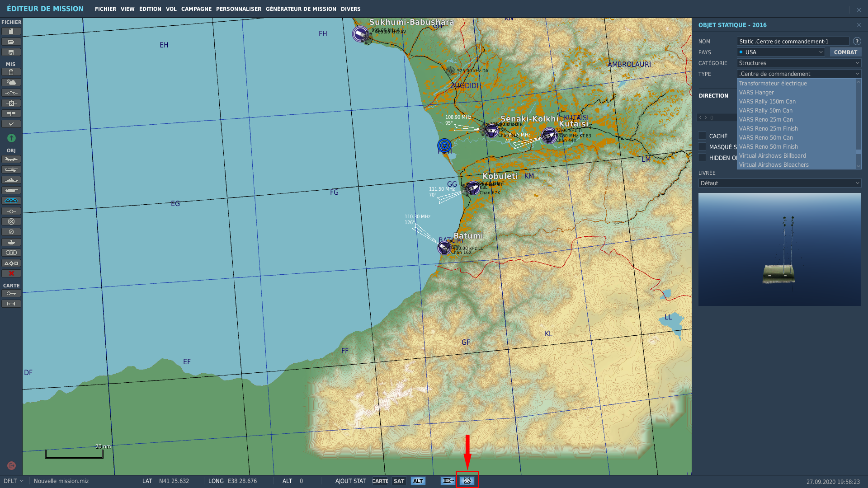Open the CAMPAGNE menu

point(196,9)
